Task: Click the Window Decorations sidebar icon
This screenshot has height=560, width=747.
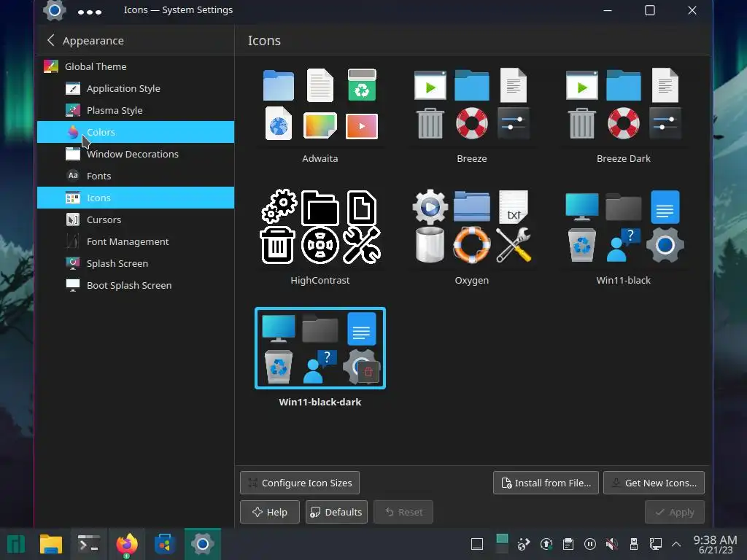Action: pyautogui.click(x=73, y=154)
